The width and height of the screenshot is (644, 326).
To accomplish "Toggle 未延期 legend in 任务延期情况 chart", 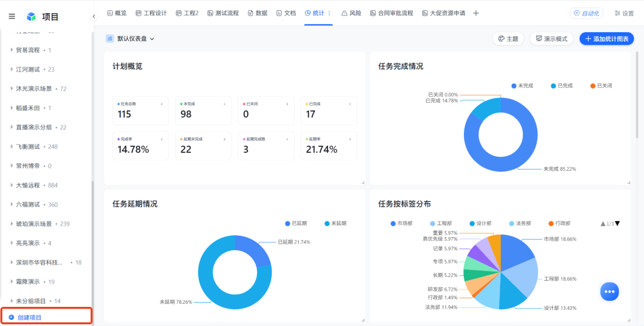I will [x=335, y=224].
